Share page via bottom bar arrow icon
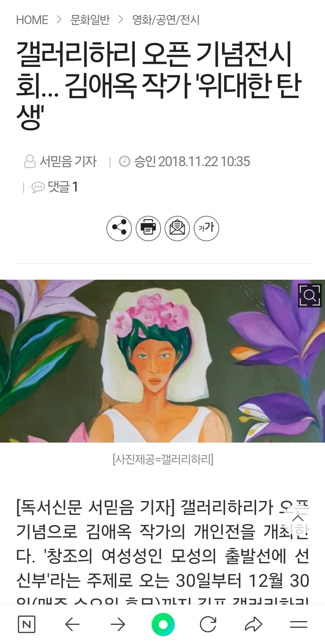 tap(253, 624)
